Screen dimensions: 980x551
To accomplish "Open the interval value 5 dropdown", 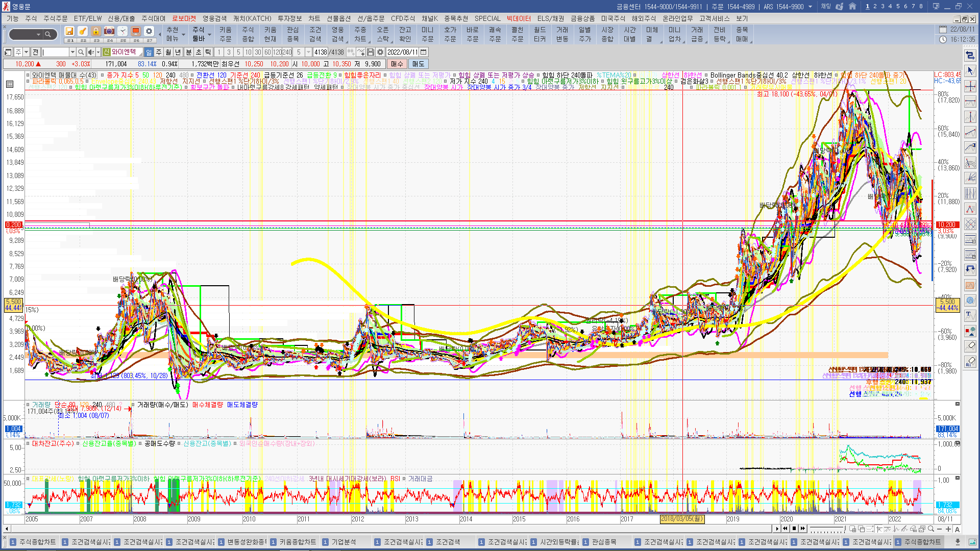I will [x=308, y=52].
